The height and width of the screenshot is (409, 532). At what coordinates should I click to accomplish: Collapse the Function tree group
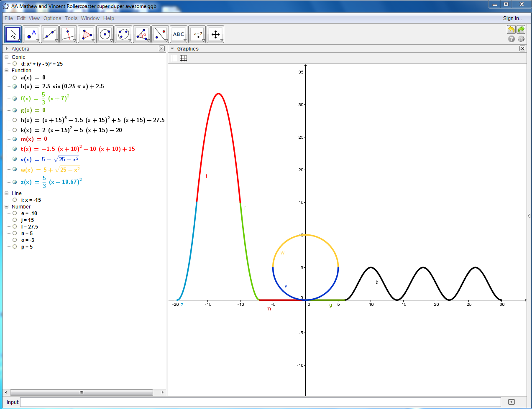[x=7, y=71]
